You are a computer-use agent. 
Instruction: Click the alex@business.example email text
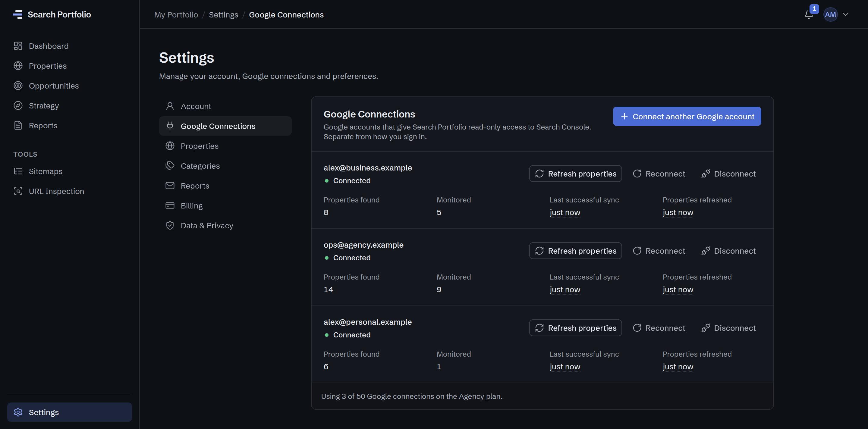[368, 168]
